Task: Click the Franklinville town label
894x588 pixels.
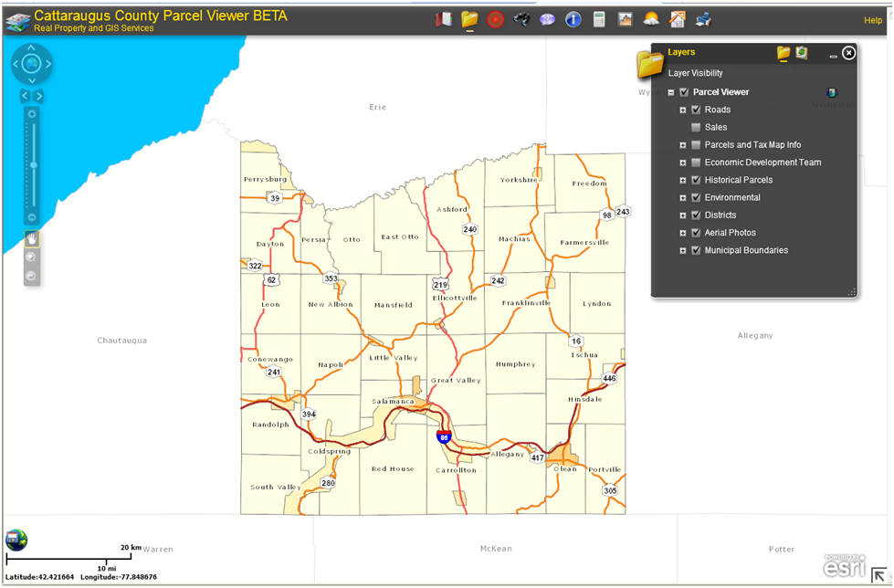Action: tap(526, 303)
